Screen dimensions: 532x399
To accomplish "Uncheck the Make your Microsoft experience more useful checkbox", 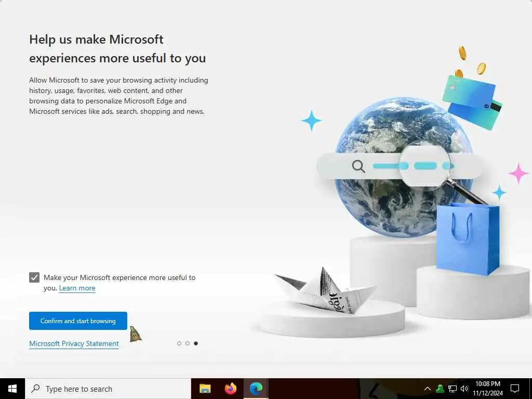I will click(34, 277).
